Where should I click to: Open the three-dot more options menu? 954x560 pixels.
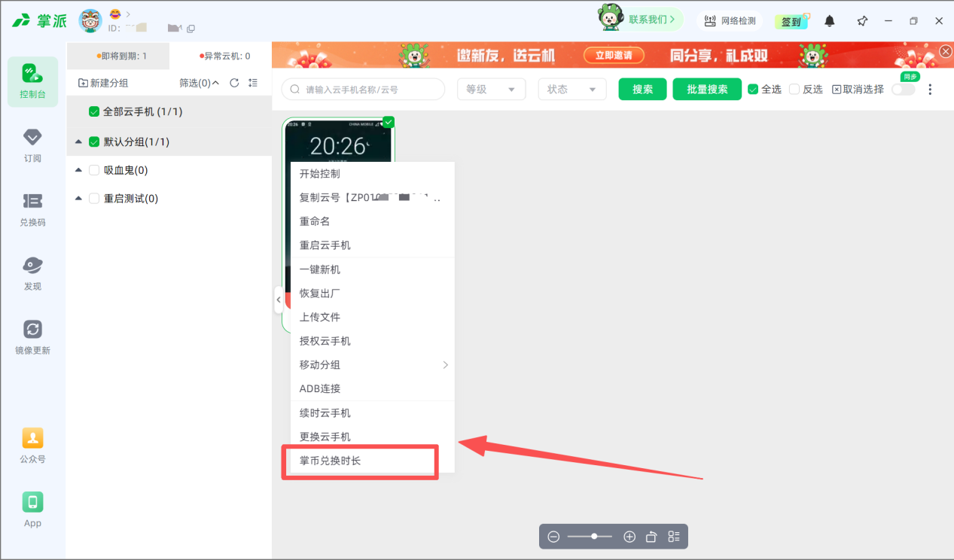click(930, 89)
